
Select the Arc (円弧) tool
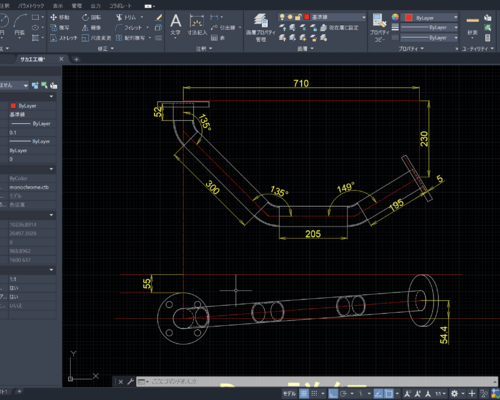[20, 25]
